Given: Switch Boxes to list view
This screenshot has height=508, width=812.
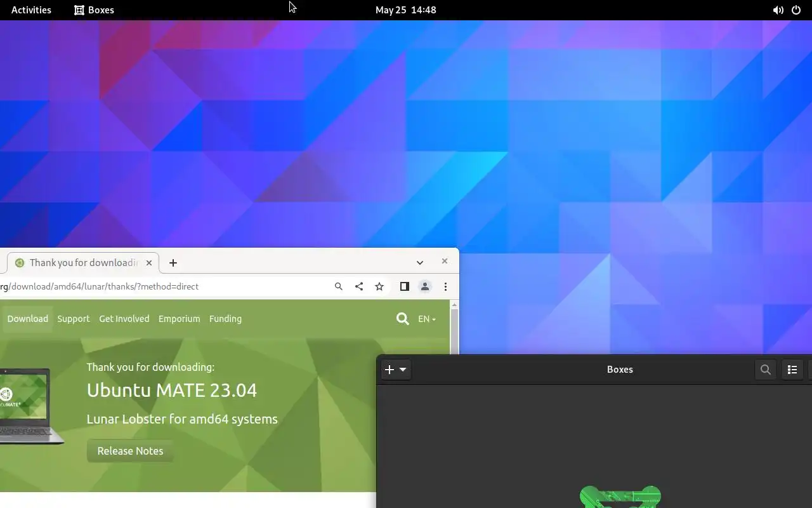Looking at the screenshot, I should [x=792, y=370].
